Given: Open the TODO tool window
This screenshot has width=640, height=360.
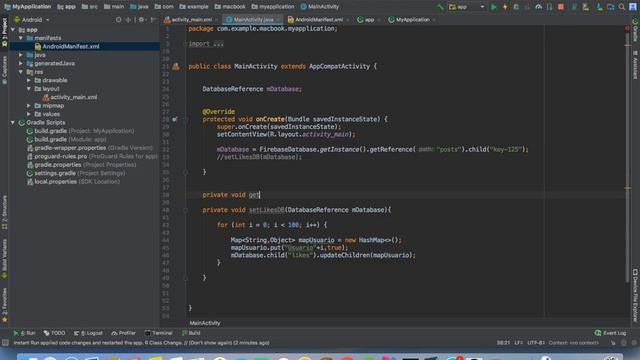Looking at the screenshot, I should click(54, 333).
